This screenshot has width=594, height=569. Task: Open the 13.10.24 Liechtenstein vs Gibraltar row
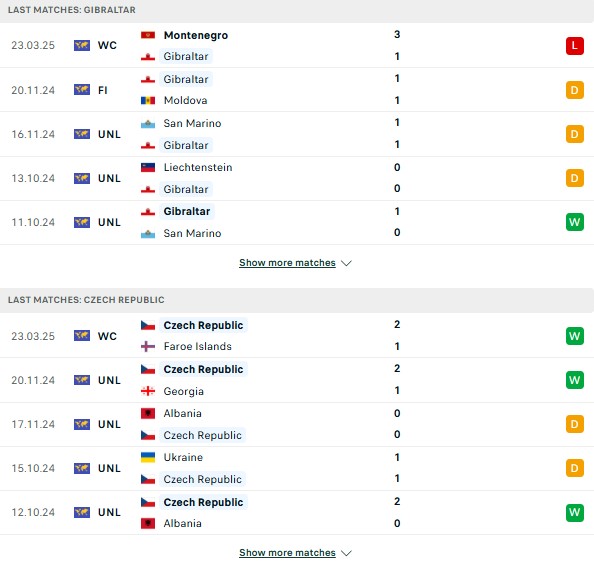(x=297, y=178)
